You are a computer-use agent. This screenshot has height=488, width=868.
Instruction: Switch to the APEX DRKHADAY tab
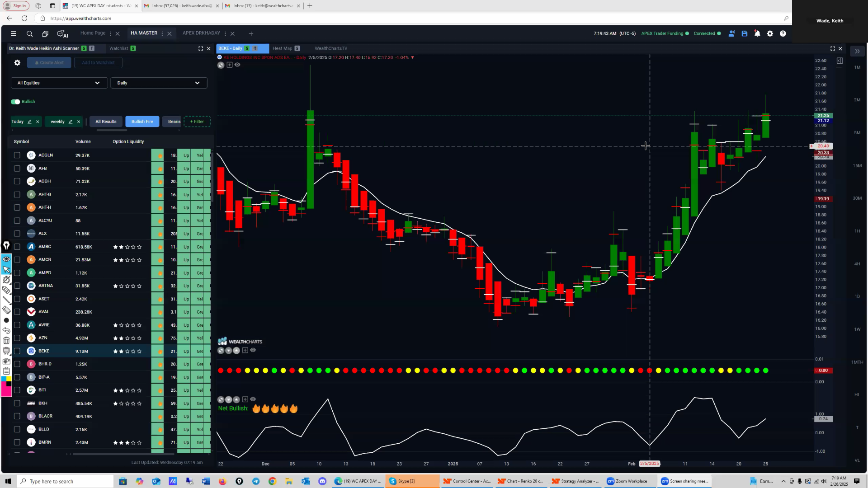pos(201,33)
